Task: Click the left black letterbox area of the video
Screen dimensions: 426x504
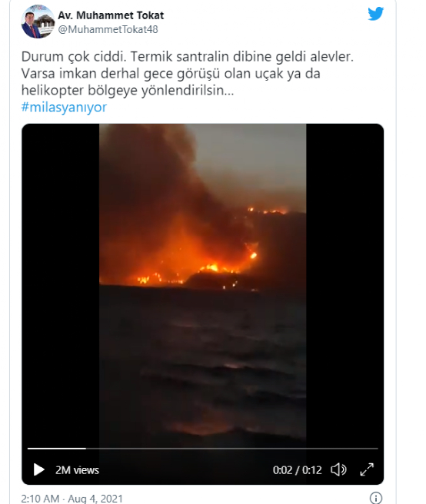Action: (x=61, y=283)
